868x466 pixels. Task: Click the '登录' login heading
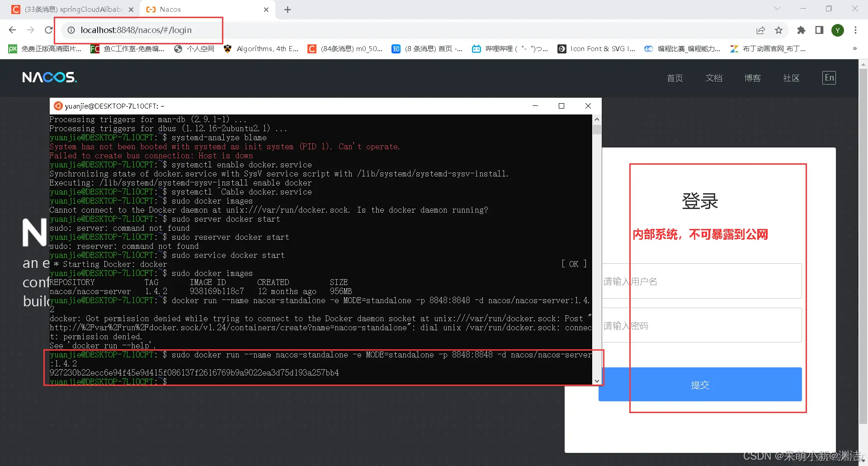coord(700,201)
